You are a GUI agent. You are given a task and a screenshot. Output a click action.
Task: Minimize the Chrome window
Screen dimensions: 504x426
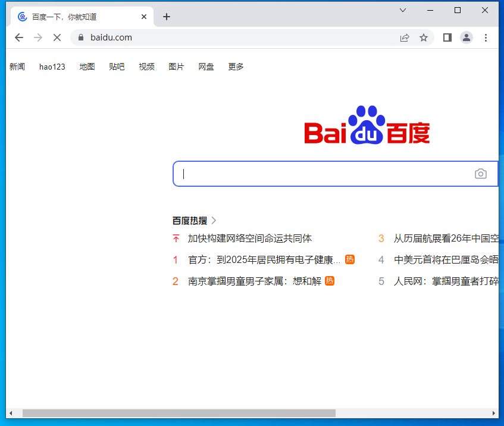tap(430, 10)
